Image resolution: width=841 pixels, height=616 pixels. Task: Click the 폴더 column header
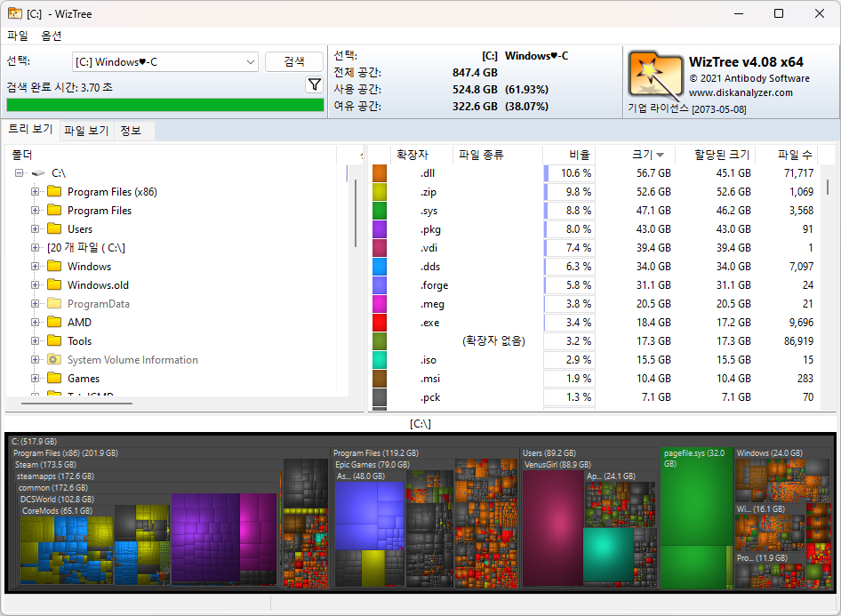click(172, 155)
